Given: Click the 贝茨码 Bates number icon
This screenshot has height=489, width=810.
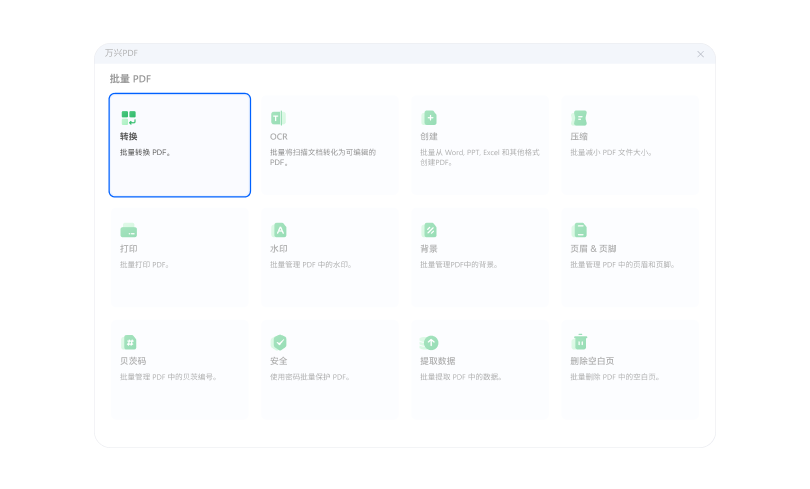Looking at the screenshot, I should pyautogui.click(x=129, y=342).
